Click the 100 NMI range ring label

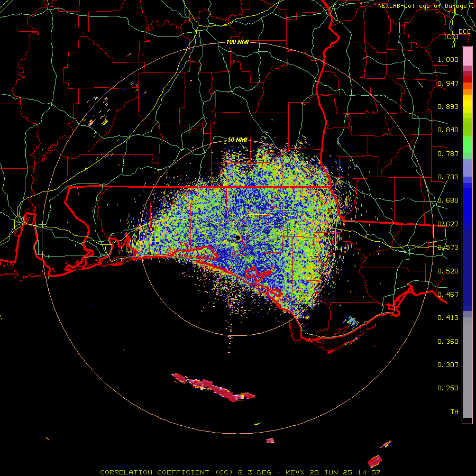click(x=237, y=42)
